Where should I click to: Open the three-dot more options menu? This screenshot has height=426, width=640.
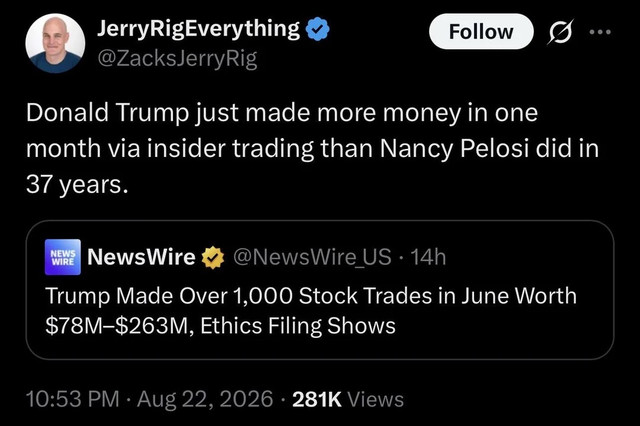[600, 31]
